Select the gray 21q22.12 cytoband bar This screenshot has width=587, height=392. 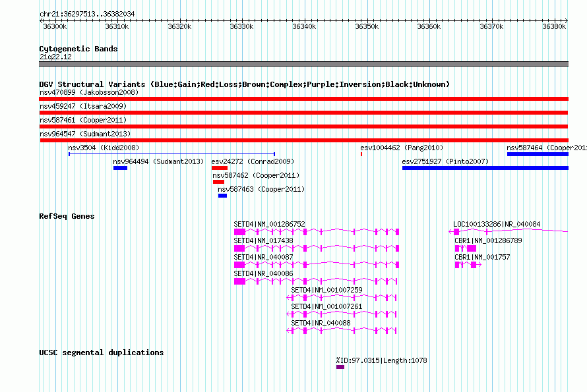303,64
